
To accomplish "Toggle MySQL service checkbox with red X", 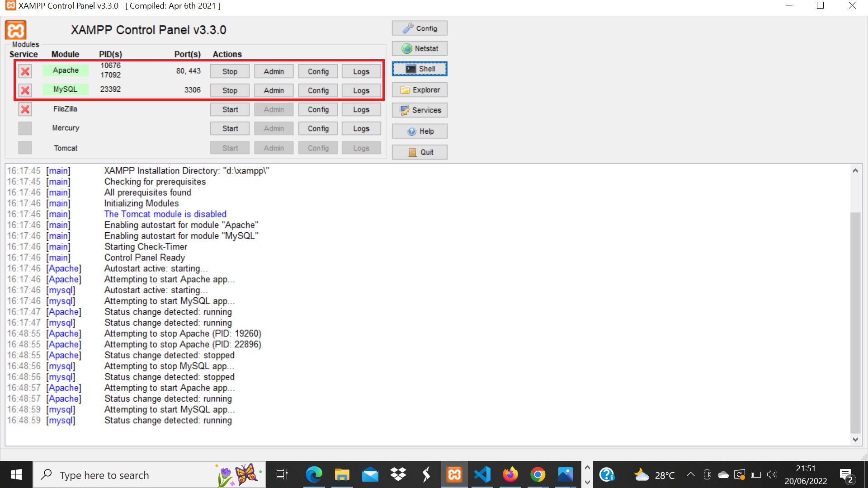I will [25, 90].
